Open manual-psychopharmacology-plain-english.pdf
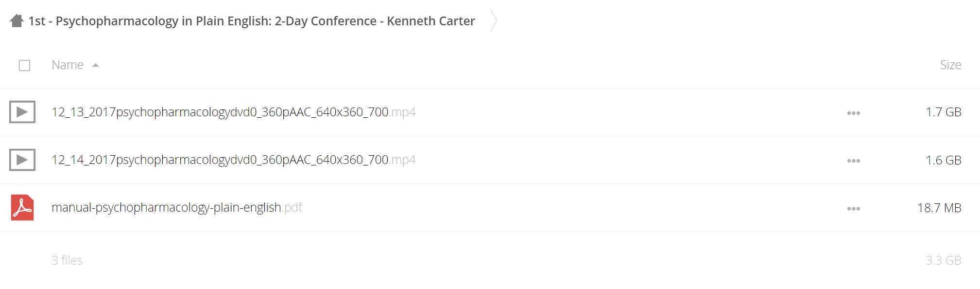This screenshot has width=980, height=289. click(177, 207)
